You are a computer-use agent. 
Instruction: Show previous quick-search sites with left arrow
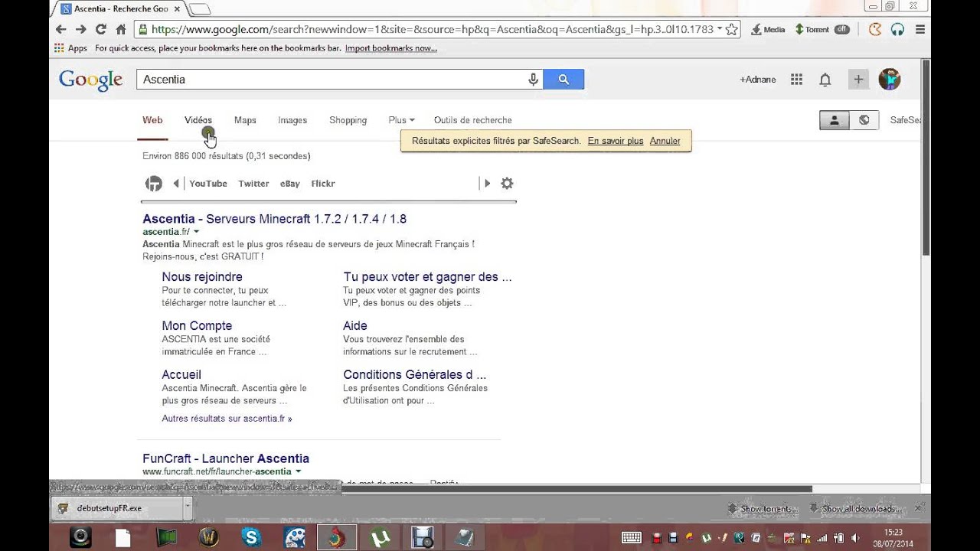(x=176, y=184)
